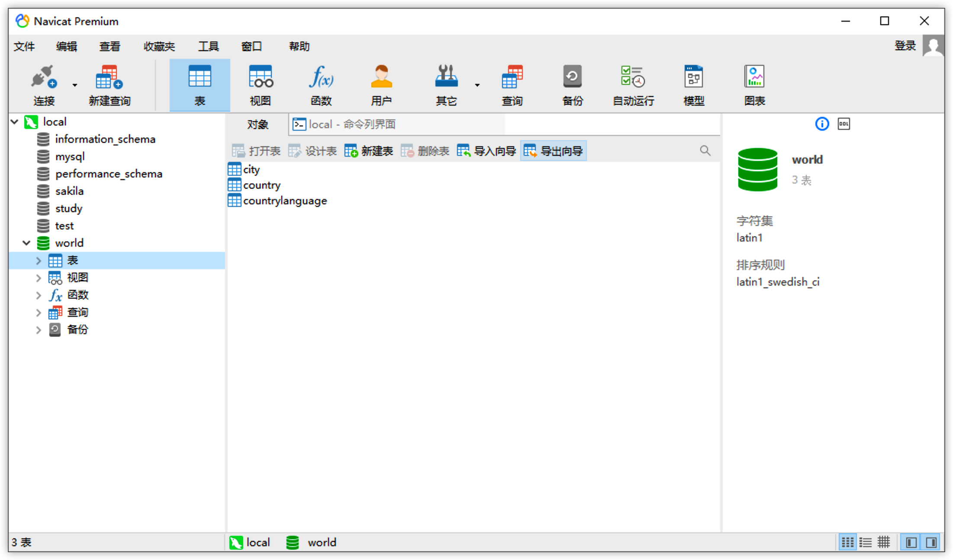Image resolution: width=953 pixels, height=560 pixels.
Task: Select the city table
Action: pos(252,169)
